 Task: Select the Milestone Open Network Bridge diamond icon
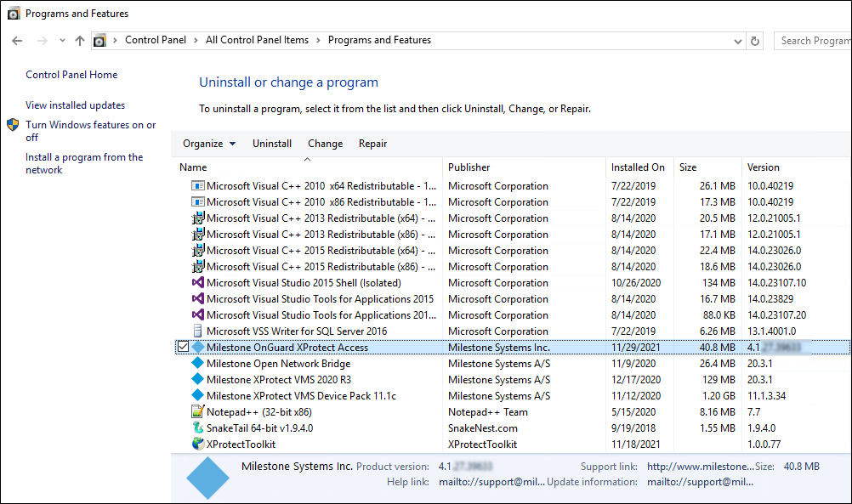click(196, 364)
